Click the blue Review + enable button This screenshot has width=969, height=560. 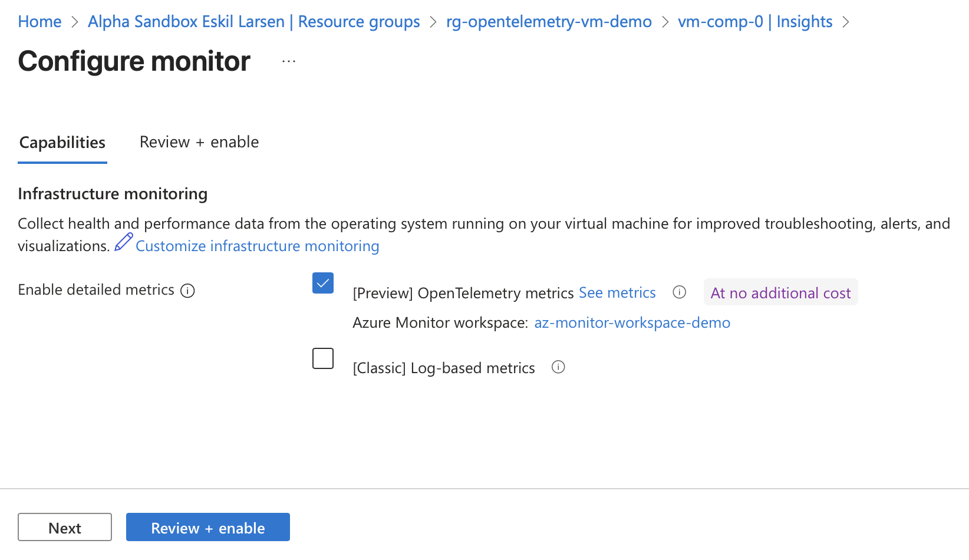click(207, 527)
